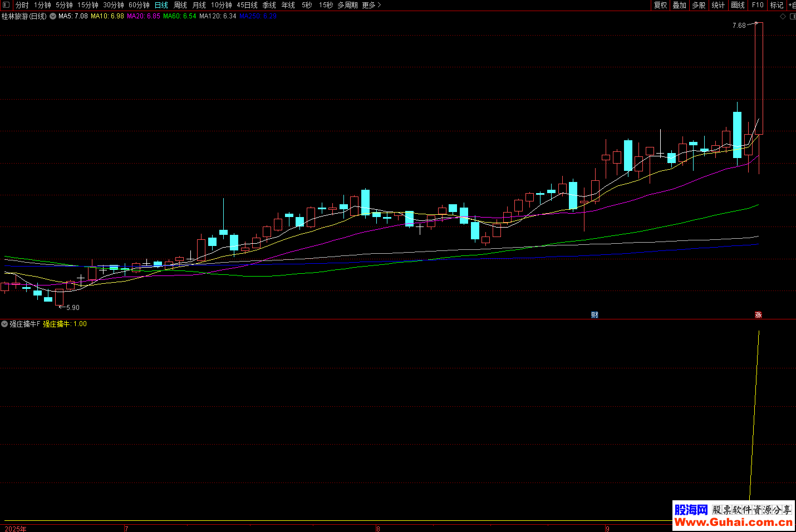Expand the 更多 period options
This screenshot has width=796, height=532.
tap(371, 5)
